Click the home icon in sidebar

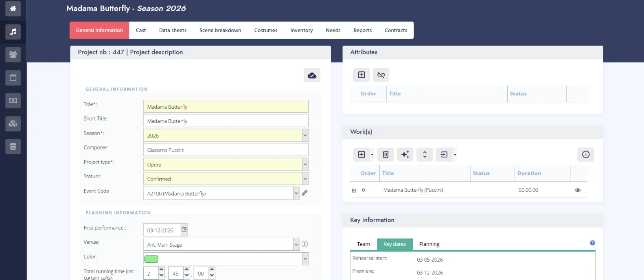pos(13,9)
